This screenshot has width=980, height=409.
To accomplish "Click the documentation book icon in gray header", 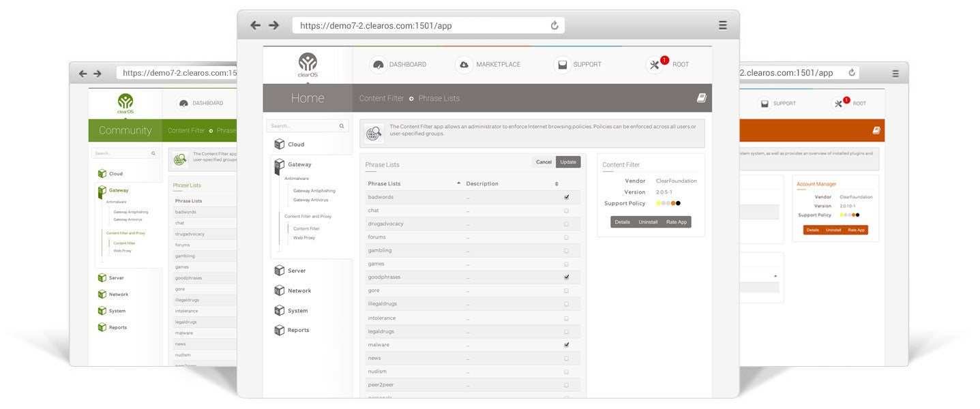I will click(x=701, y=98).
